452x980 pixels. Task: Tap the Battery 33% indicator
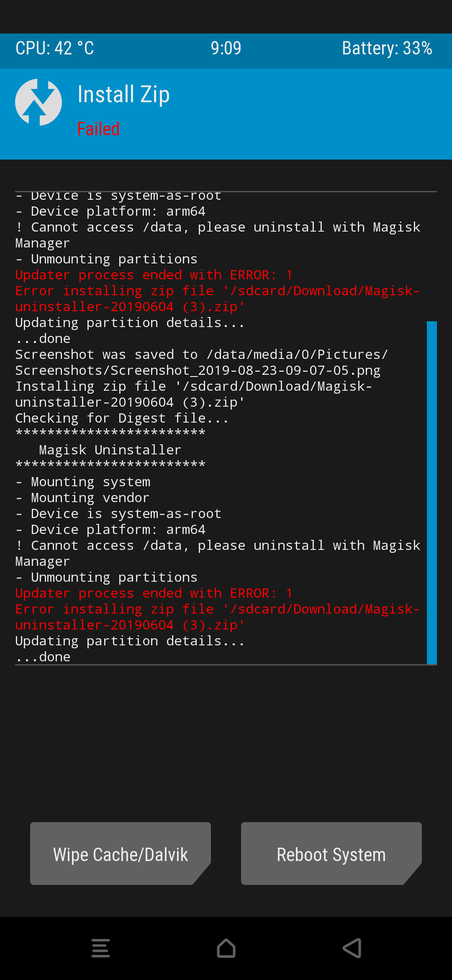[x=387, y=48]
